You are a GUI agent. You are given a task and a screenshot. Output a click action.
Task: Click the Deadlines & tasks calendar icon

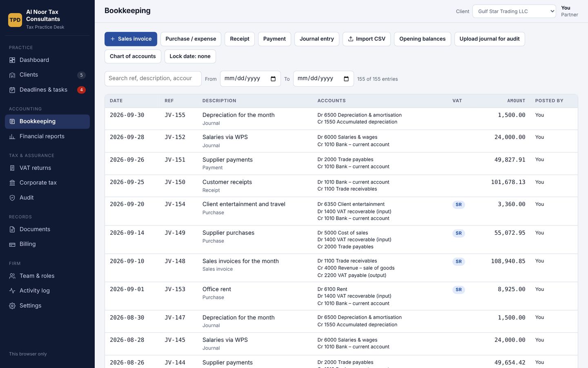point(12,90)
